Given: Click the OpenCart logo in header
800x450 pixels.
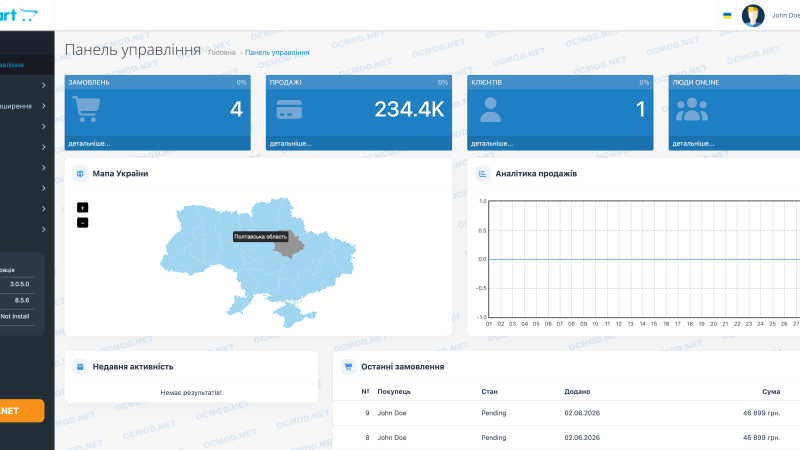Looking at the screenshot, I should click(19, 15).
